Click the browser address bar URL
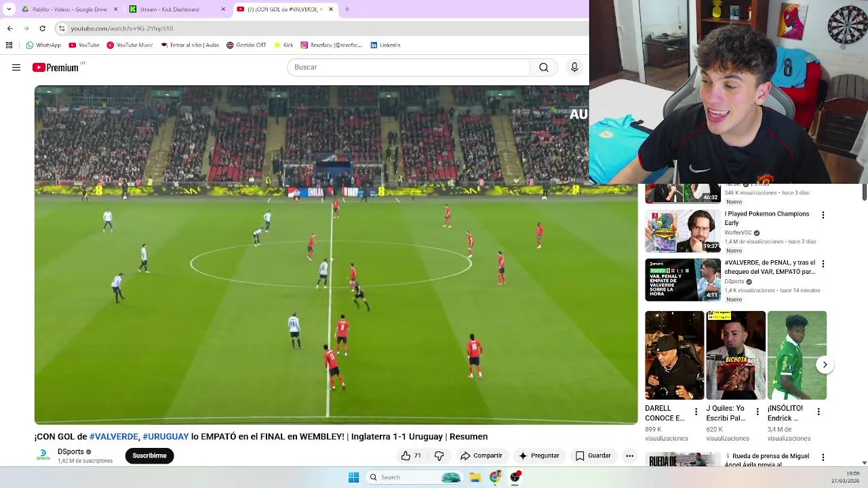Screen dimensions: 868x488 (122, 28)
